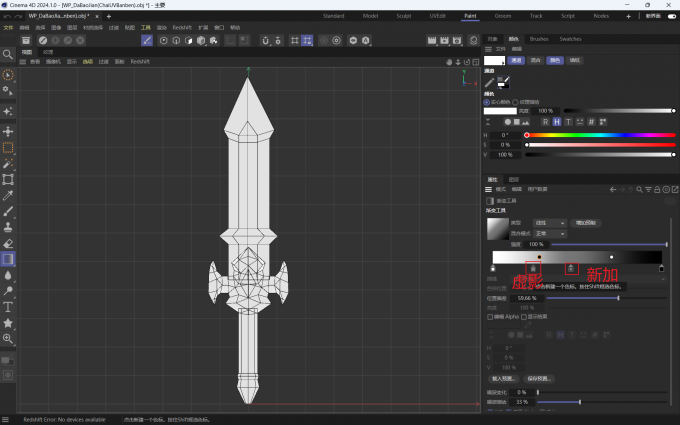680x425 pixels.
Task: Click the save preset button
Action: tap(539, 379)
